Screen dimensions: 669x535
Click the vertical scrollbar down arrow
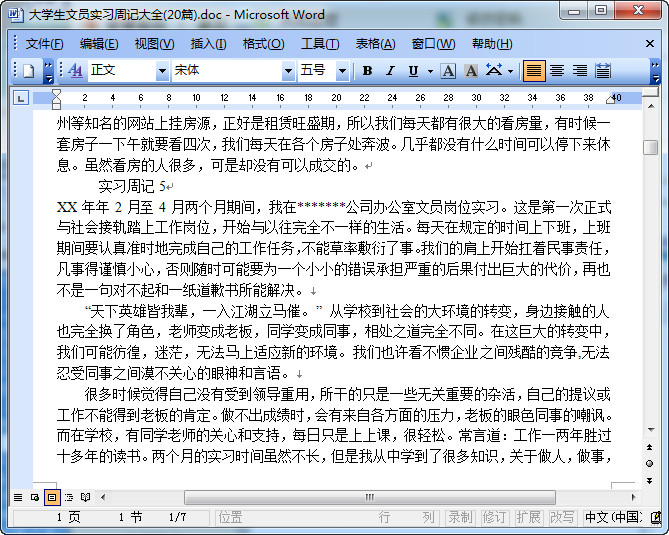[651, 430]
